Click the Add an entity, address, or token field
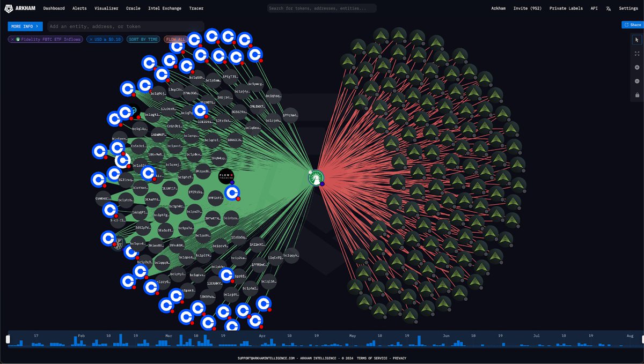Image resolution: width=644 pixels, height=364 pixels. (x=125, y=26)
